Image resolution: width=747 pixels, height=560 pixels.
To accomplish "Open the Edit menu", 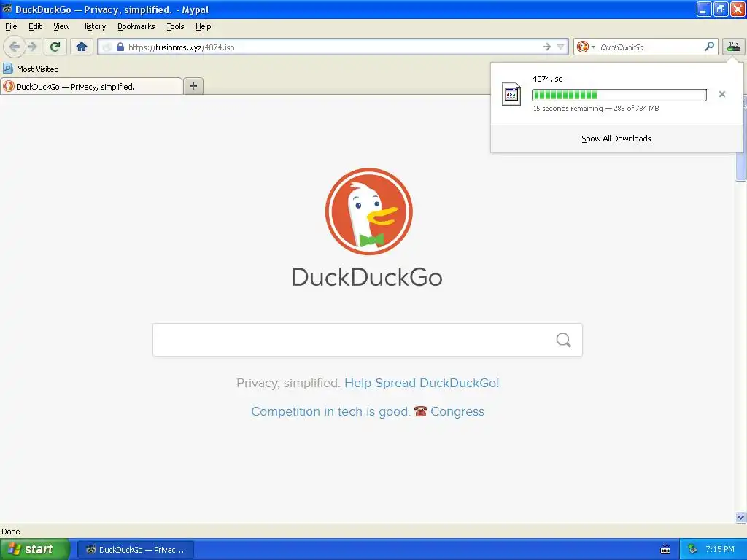I will click(35, 26).
